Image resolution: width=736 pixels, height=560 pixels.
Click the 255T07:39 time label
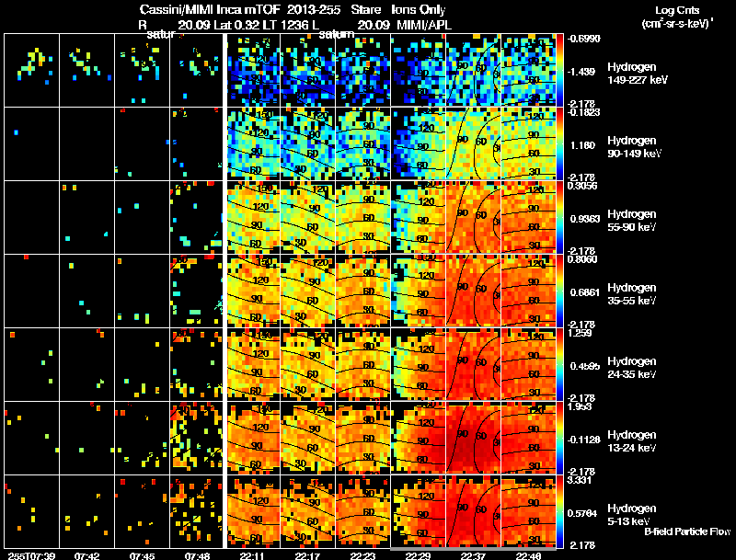[x=31, y=555]
